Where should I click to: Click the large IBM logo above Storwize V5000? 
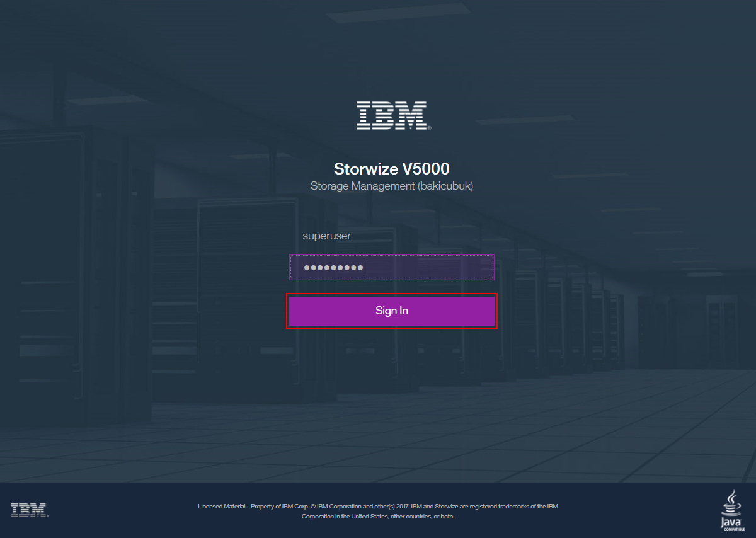pos(393,116)
